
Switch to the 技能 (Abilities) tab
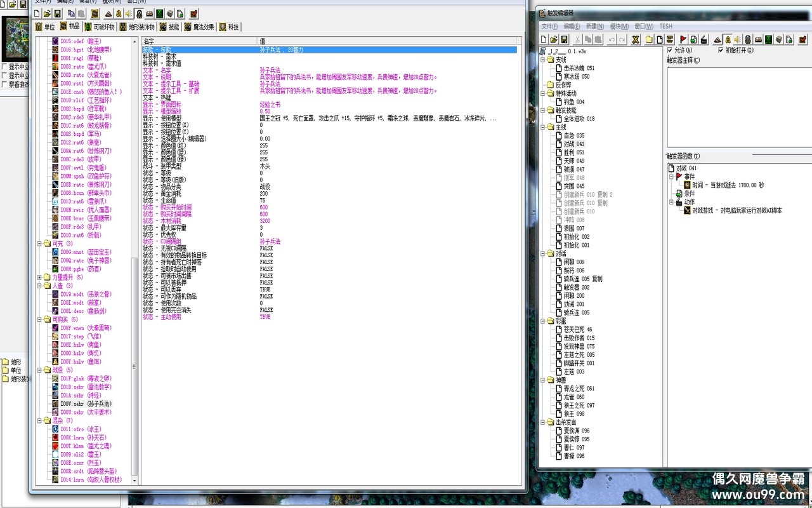click(169, 27)
